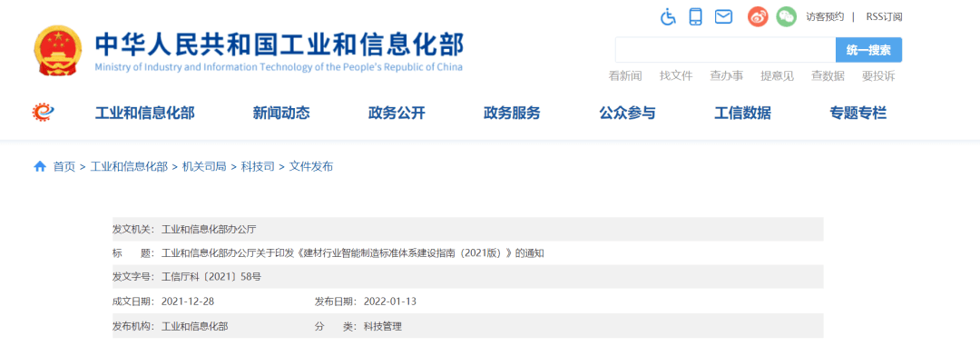Click the 科技管理 category value
Viewport: 980px width, 356px height.
click(383, 326)
